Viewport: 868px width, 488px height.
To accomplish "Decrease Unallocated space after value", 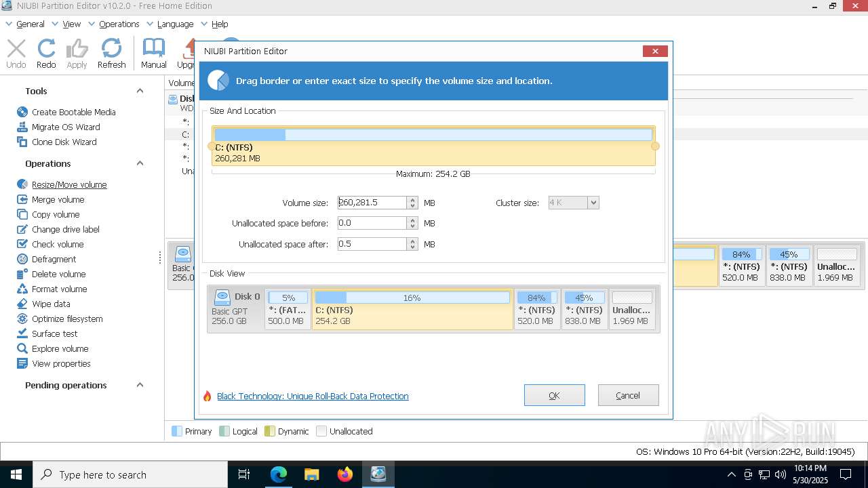I will pyautogui.click(x=412, y=247).
